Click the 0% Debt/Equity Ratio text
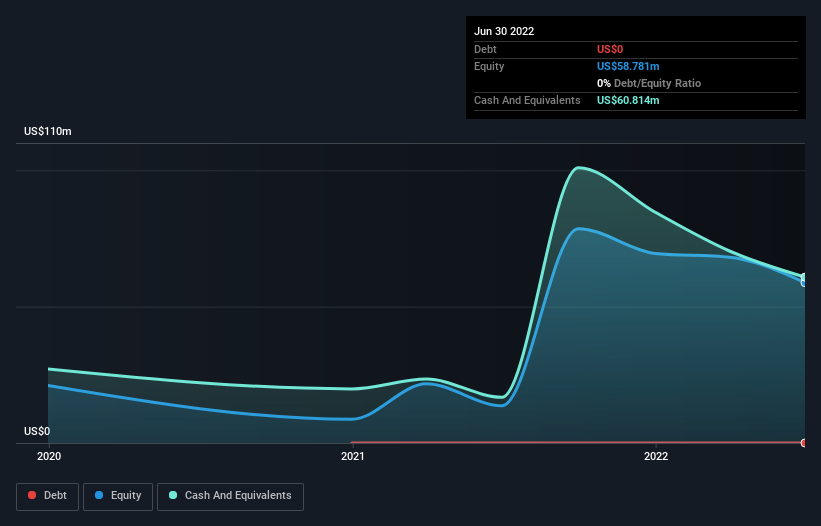821x526 pixels. pyautogui.click(x=649, y=83)
